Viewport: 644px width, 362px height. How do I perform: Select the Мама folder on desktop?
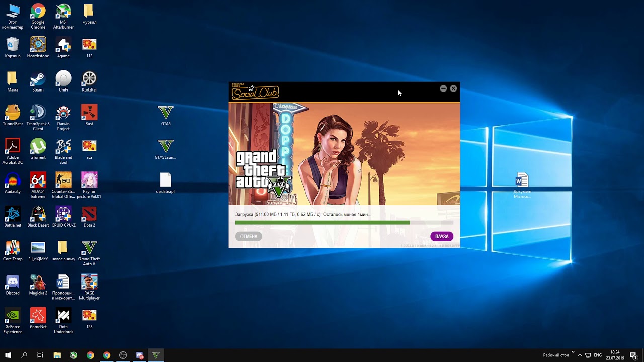click(x=13, y=81)
